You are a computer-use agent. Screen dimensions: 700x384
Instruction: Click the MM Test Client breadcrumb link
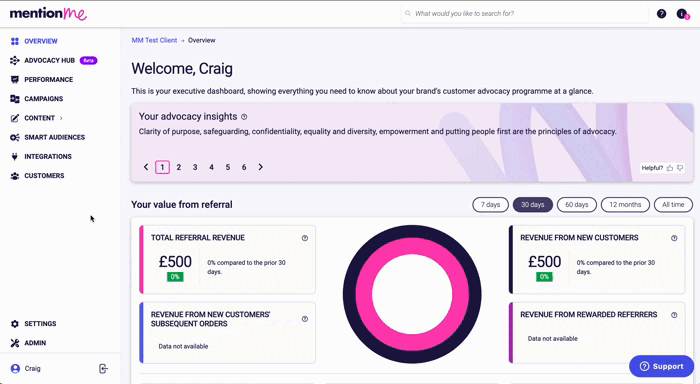pyautogui.click(x=154, y=40)
